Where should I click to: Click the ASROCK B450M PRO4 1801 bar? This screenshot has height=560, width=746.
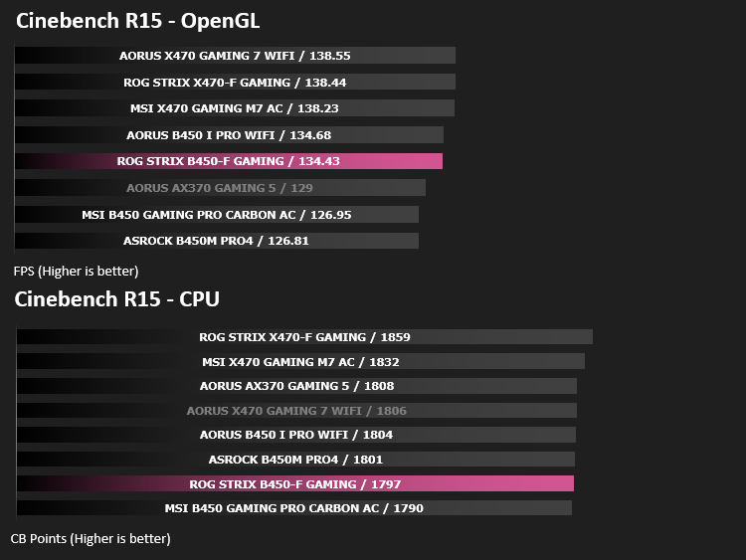tap(295, 459)
